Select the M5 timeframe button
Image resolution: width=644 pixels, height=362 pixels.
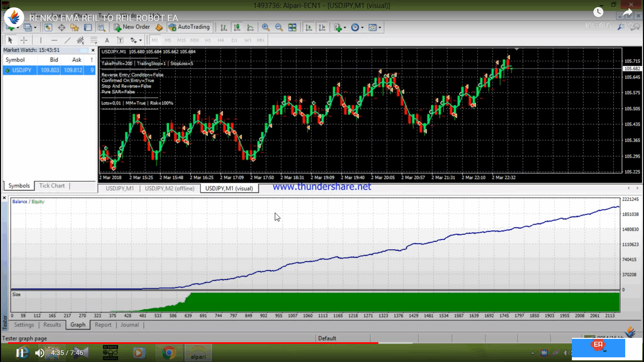168,40
